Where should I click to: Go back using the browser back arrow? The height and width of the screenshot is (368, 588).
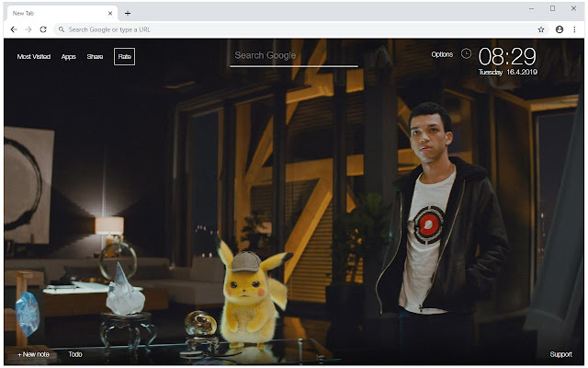pyautogui.click(x=14, y=29)
